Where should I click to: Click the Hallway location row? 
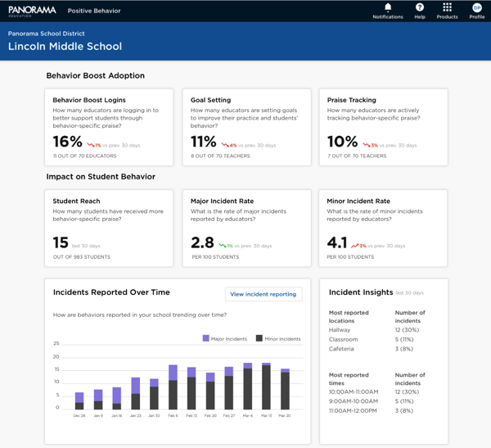(x=374, y=330)
